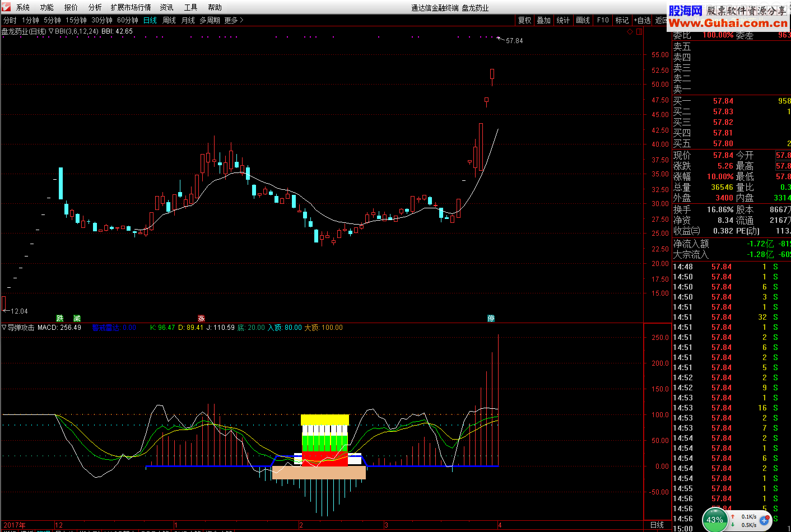The width and height of the screenshot is (791, 532).
Task: Switch chart to 60分钟 period
Action: (x=128, y=20)
